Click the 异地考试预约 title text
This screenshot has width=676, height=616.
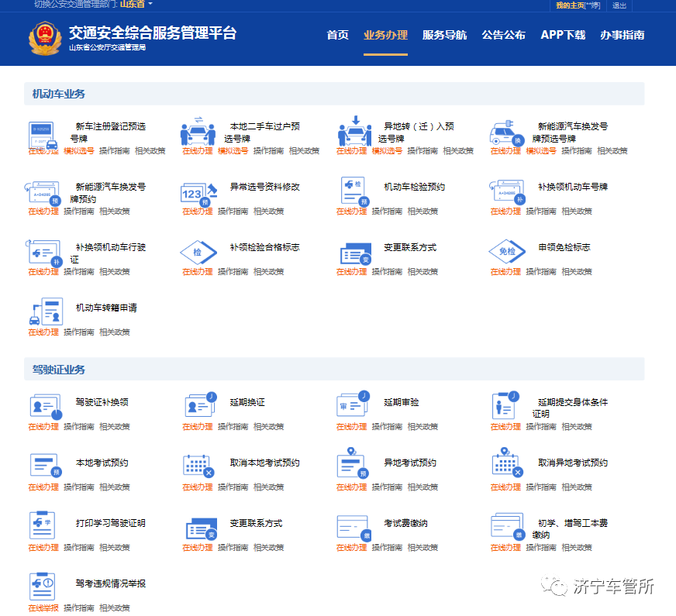click(x=410, y=463)
